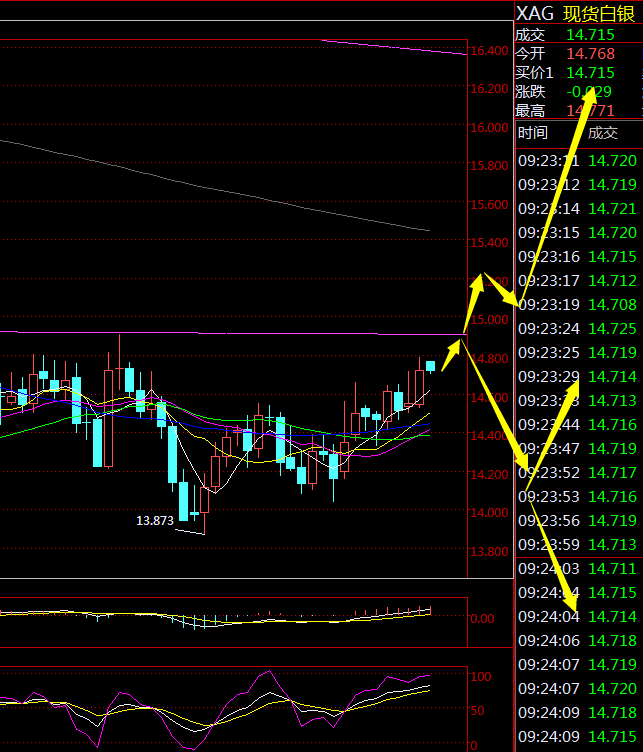
Task: Select the 成交 value 14.715 in the quote header
Action: [590, 35]
